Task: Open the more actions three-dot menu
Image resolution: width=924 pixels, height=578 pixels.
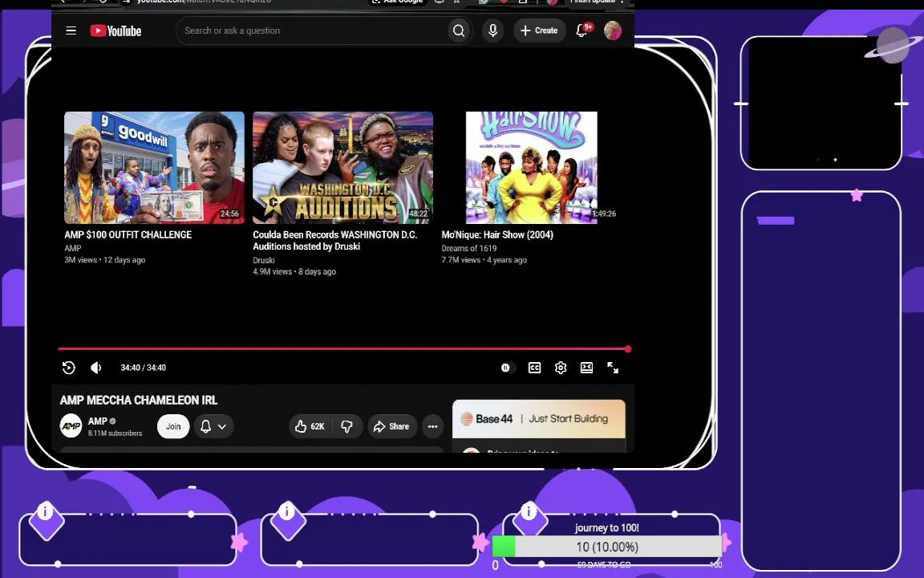Action: point(432,426)
